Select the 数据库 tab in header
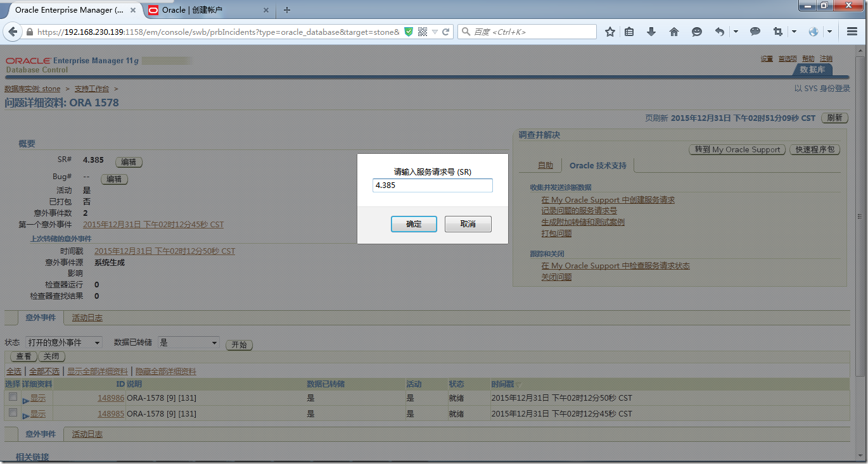The height and width of the screenshot is (464, 868). click(x=813, y=70)
